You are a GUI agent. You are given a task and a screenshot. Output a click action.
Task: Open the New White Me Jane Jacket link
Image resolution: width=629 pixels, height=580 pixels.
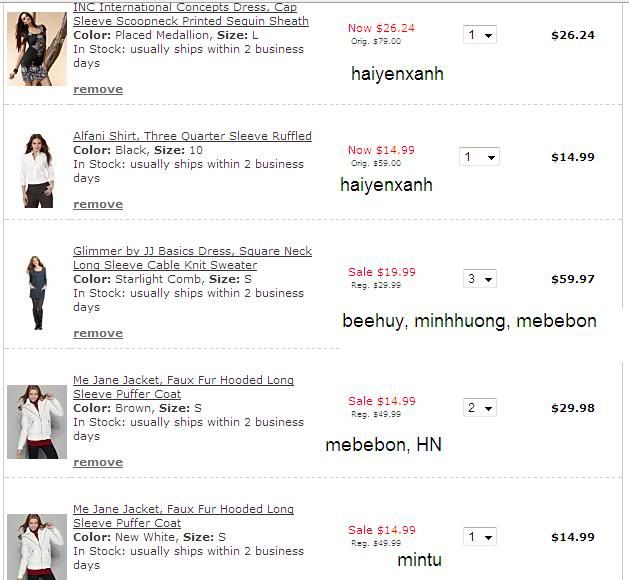pos(183,509)
